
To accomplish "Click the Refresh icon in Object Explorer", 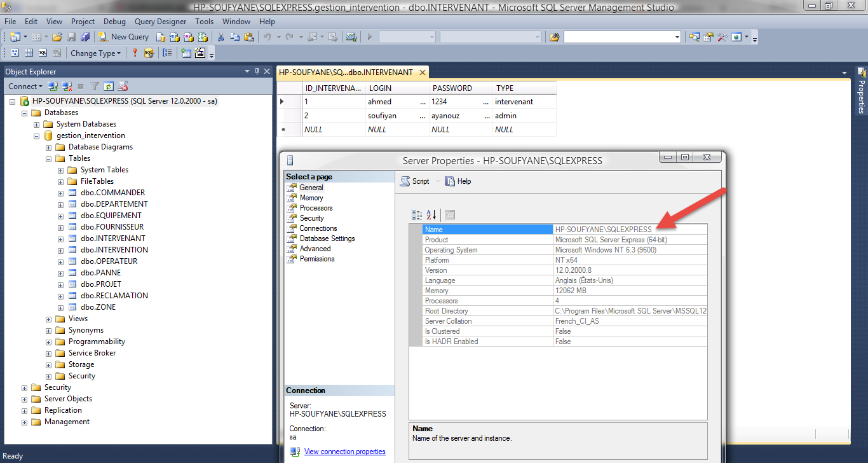I will coord(109,86).
